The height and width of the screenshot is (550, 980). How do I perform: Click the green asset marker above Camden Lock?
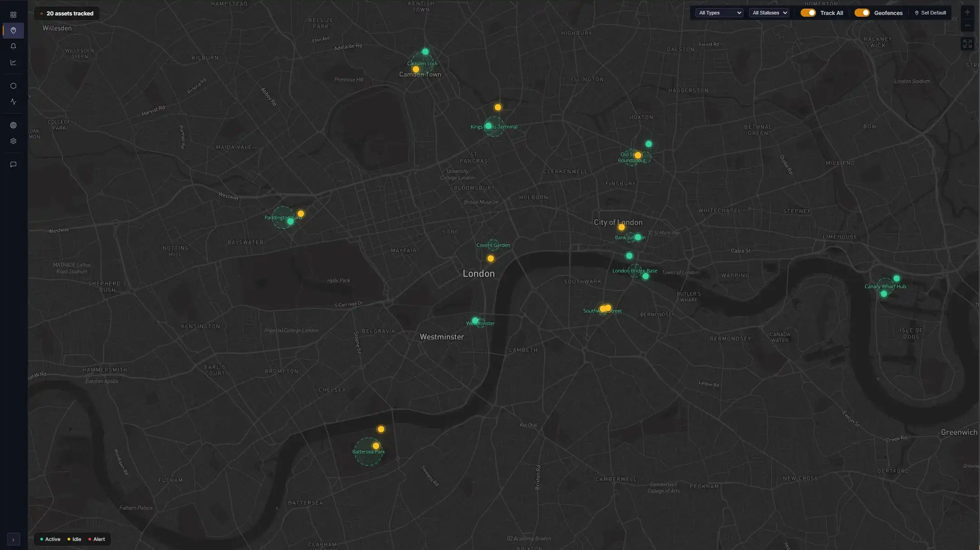pos(425,52)
